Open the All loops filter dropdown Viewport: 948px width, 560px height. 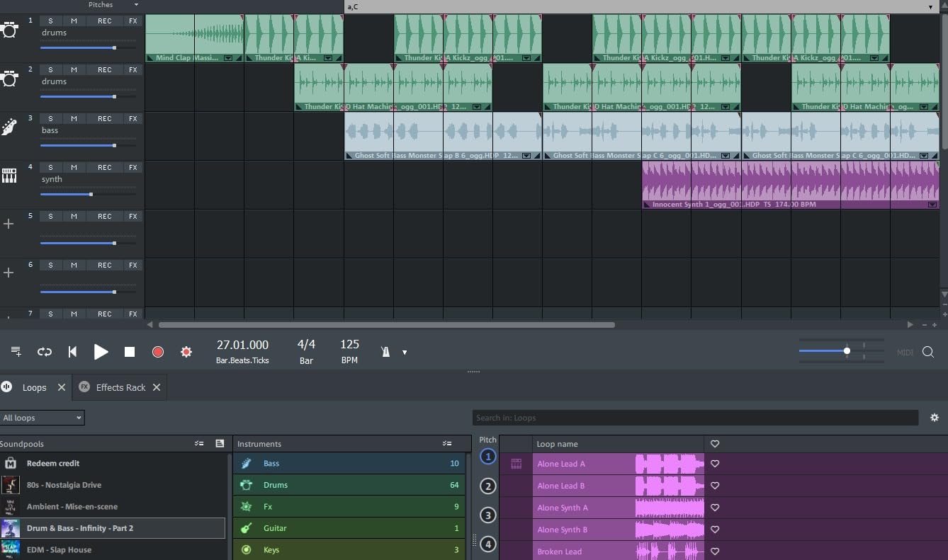pos(42,418)
